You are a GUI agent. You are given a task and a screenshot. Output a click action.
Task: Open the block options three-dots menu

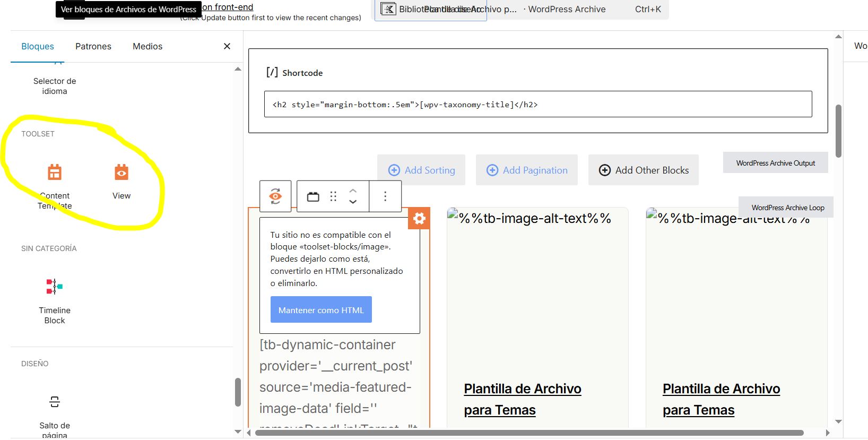click(385, 196)
